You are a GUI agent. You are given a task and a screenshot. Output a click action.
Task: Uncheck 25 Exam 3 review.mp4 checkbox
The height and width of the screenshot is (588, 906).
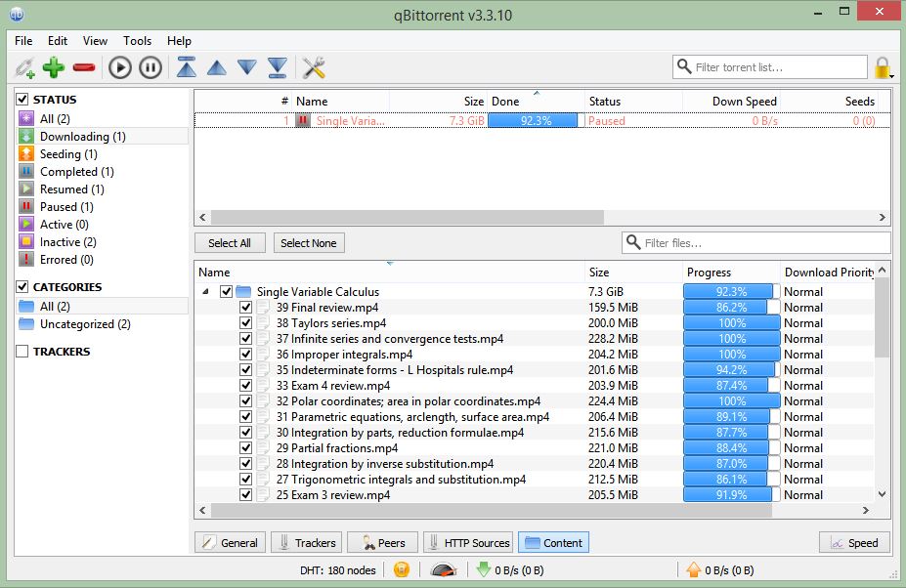[245, 495]
